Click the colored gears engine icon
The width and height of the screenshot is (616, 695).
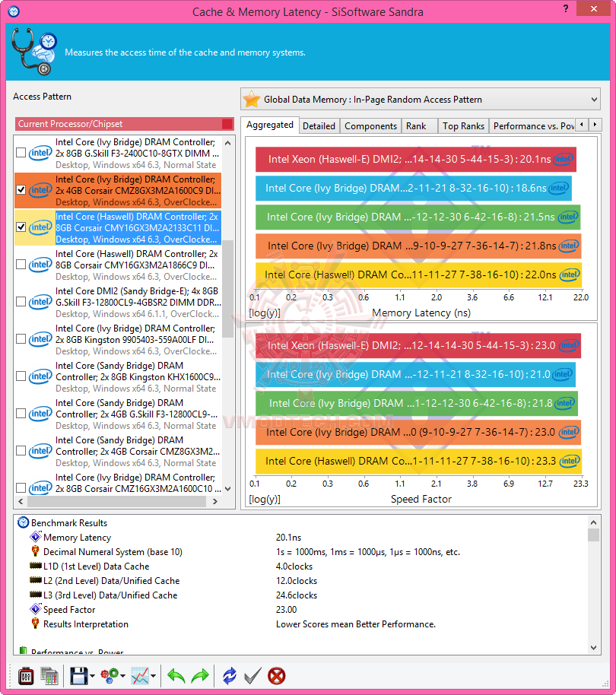click(110, 677)
